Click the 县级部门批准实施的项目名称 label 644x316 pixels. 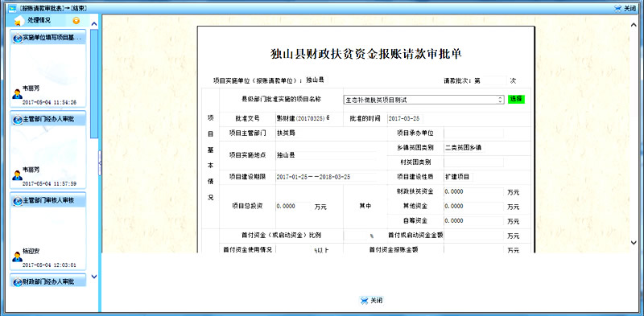pos(281,99)
